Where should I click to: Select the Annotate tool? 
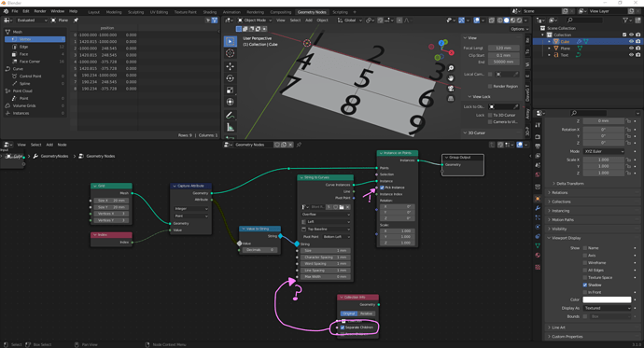click(230, 116)
